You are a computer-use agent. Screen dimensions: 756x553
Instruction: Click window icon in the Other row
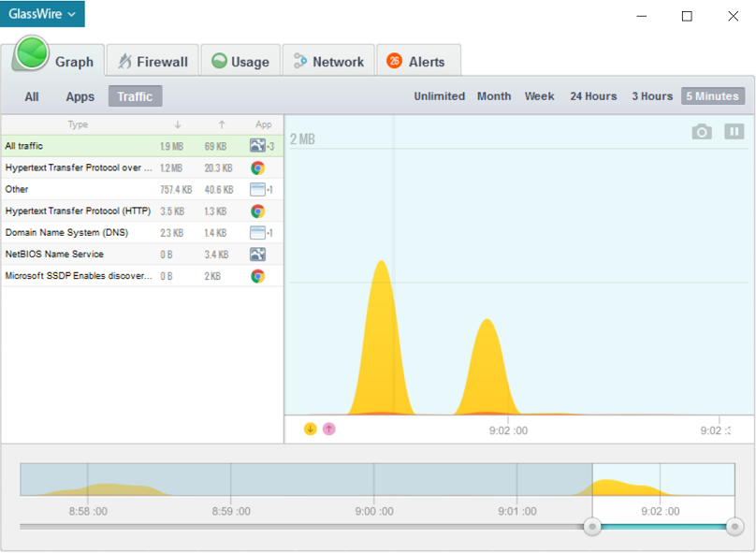click(x=257, y=190)
